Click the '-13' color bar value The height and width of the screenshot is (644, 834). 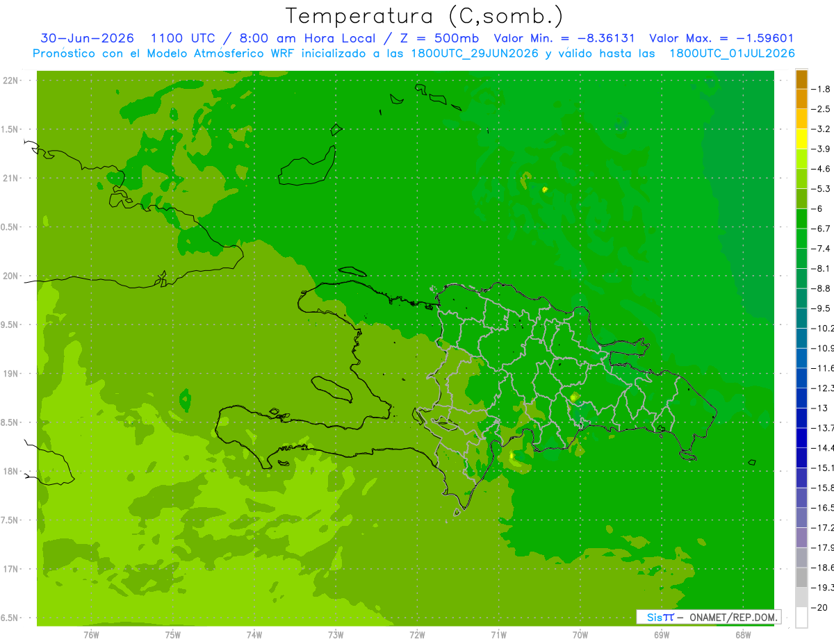[819, 408]
